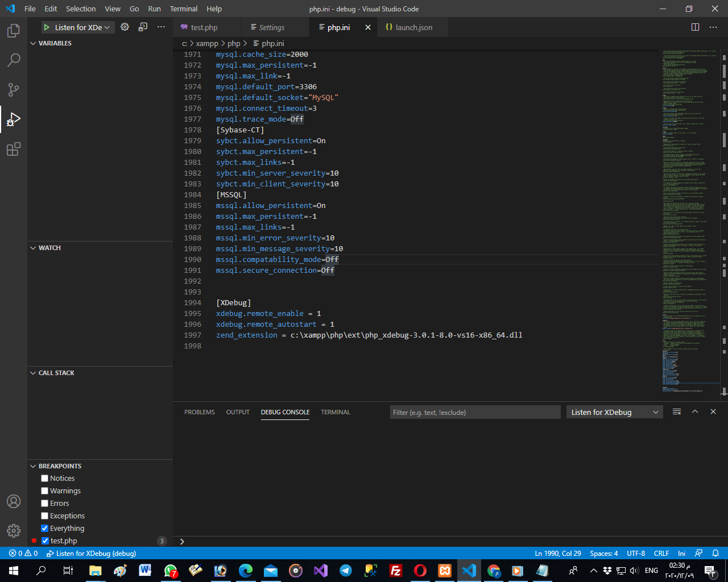Click the debug console filter input
This screenshot has width=728, height=582.
[475, 412]
